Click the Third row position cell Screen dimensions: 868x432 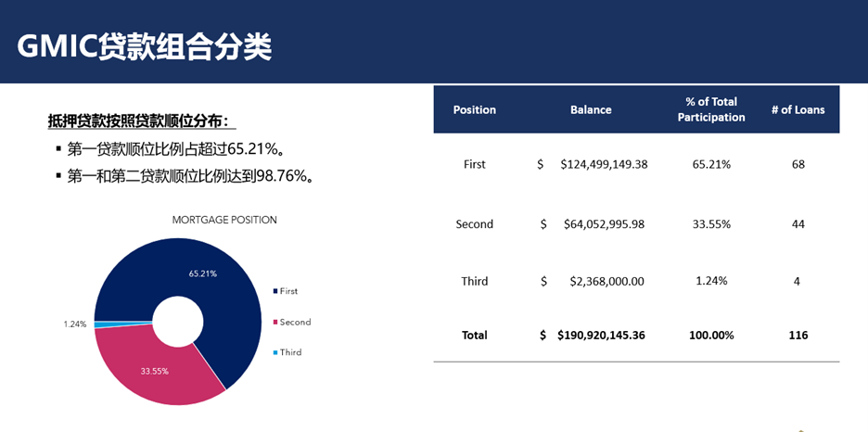[474, 281]
